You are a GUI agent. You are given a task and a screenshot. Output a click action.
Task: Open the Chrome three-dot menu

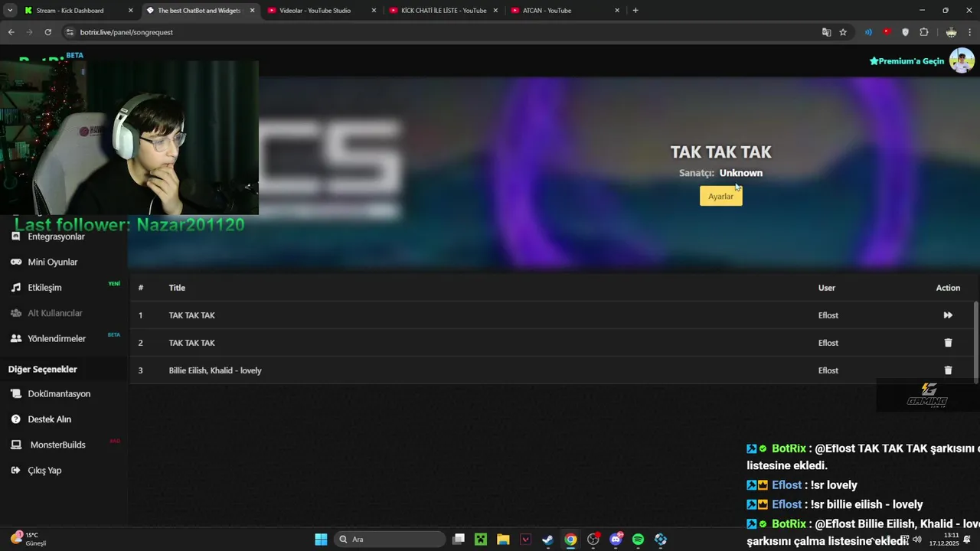[970, 32]
